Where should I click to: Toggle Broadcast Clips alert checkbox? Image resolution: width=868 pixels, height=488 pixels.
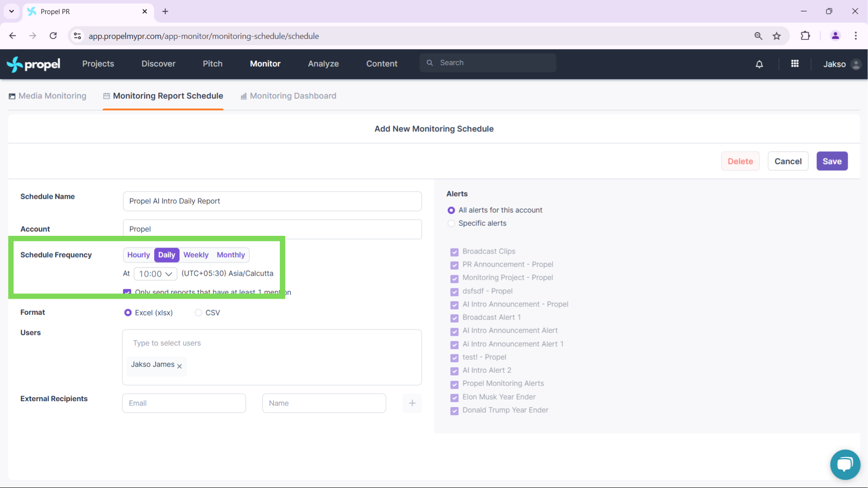[454, 252]
